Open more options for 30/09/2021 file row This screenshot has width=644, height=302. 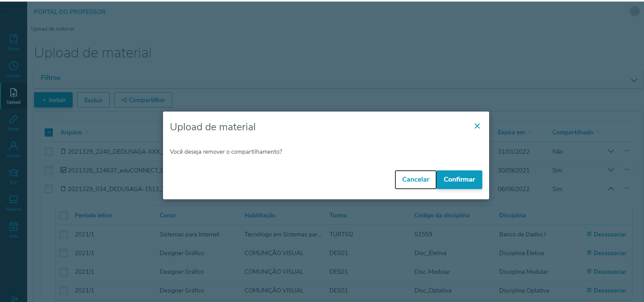coord(627,169)
